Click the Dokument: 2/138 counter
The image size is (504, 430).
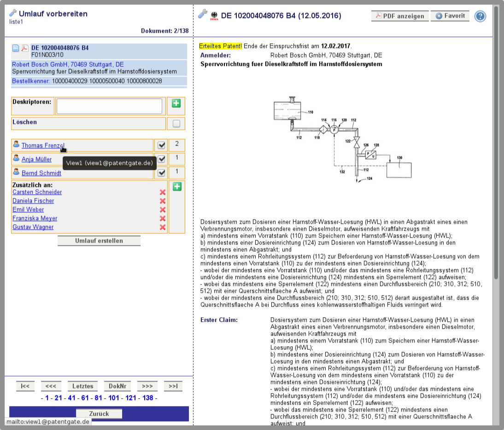(164, 31)
